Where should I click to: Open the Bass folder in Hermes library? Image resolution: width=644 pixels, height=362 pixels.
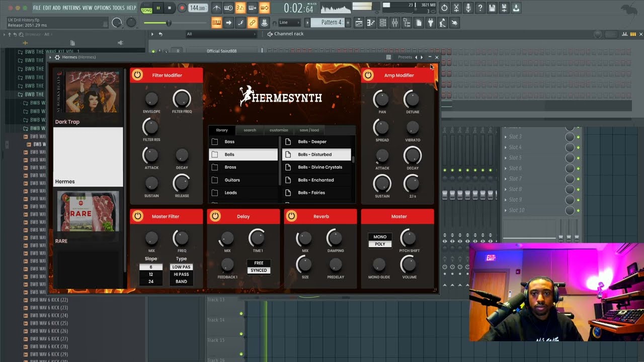tap(243, 142)
